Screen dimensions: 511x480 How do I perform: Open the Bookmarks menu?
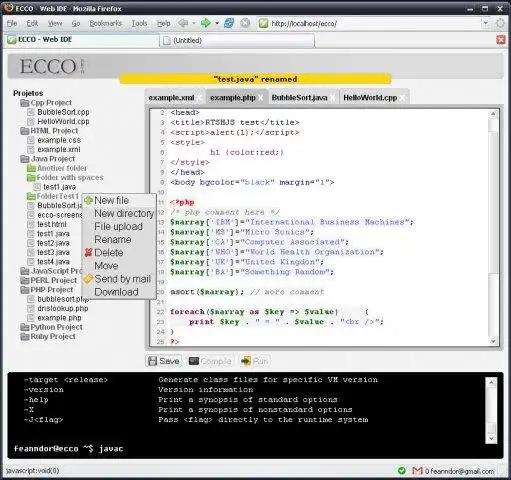106,23
